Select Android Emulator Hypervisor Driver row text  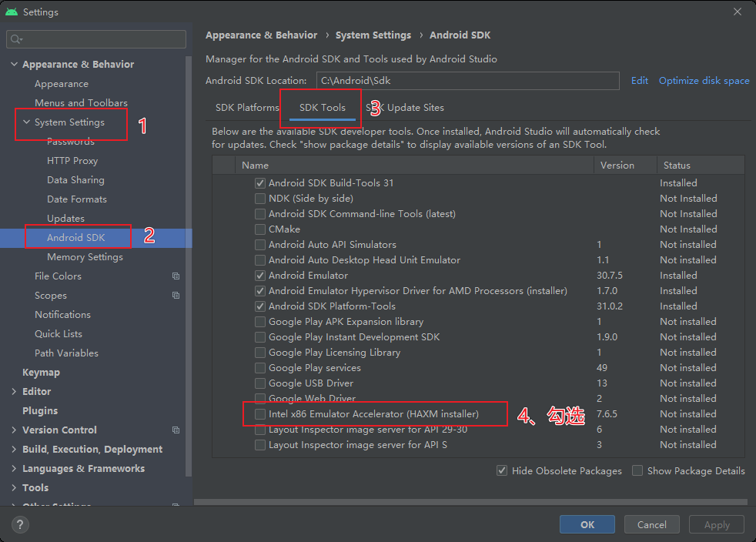coord(417,291)
